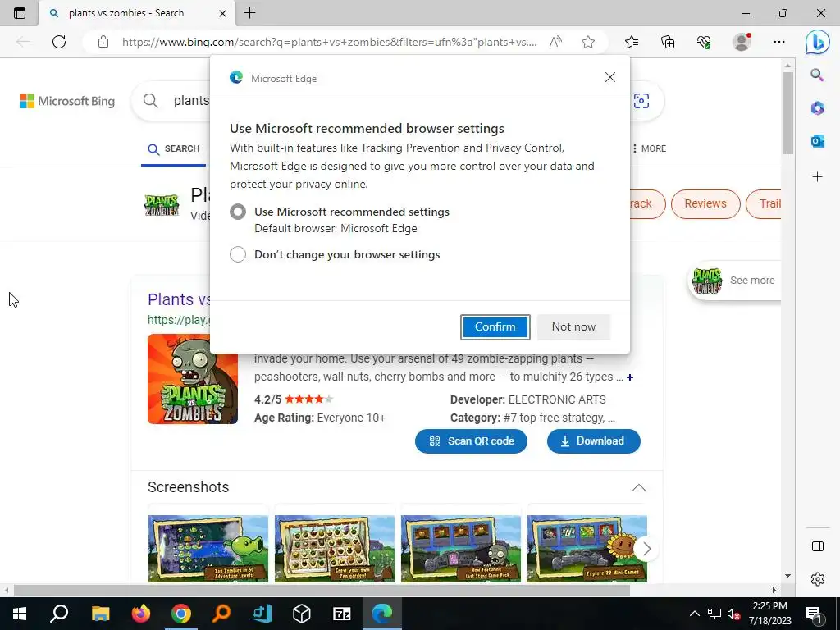Show hidden system tray icons
Image resolution: width=840 pixels, height=630 pixels.
[694, 614]
